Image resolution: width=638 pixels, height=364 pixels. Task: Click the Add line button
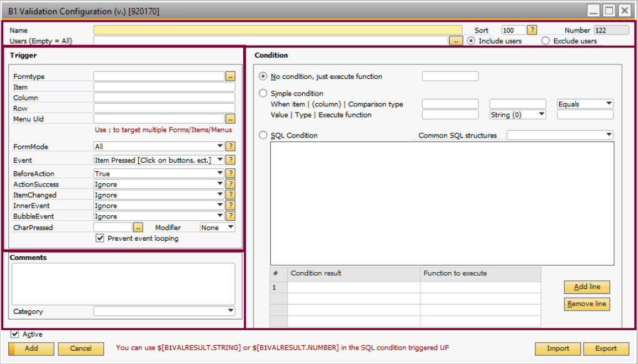tap(587, 286)
